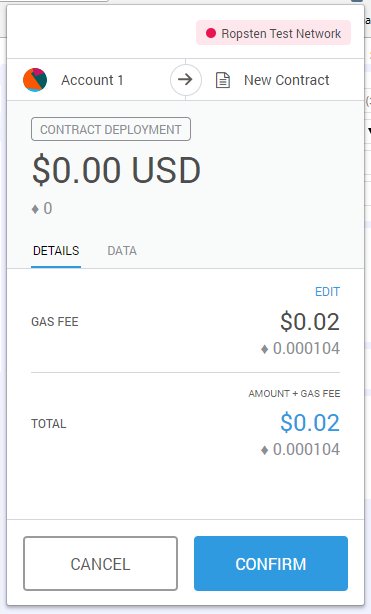371x614 pixels.
Task: Click the Account 1 avatar identicon
Action: pyautogui.click(x=35, y=79)
